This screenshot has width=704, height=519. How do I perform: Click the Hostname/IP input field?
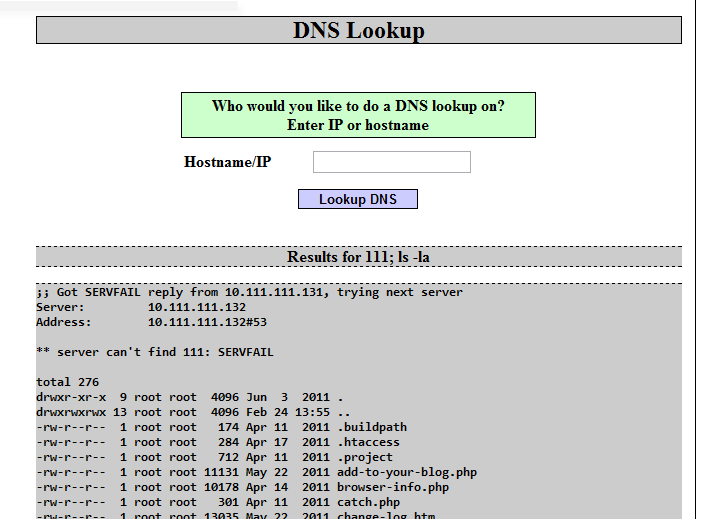[392, 162]
